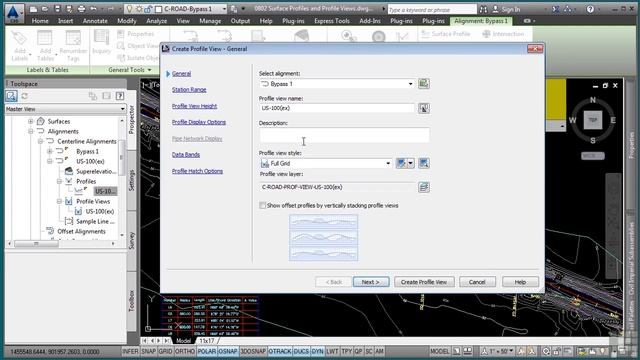Click the Next button
Viewport: 640px width, 360px height.
(x=371, y=282)
